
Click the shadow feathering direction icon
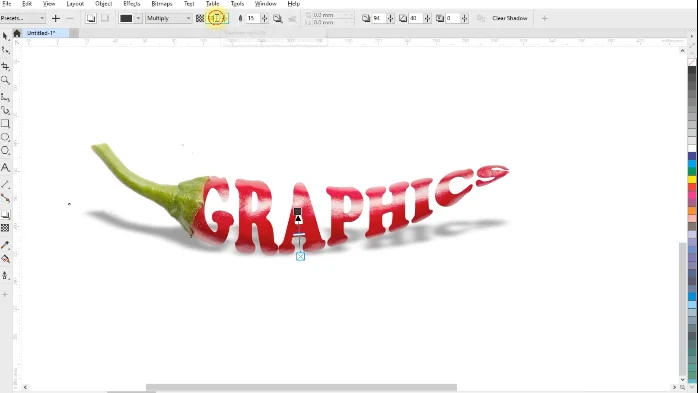[x=278, y=18]
